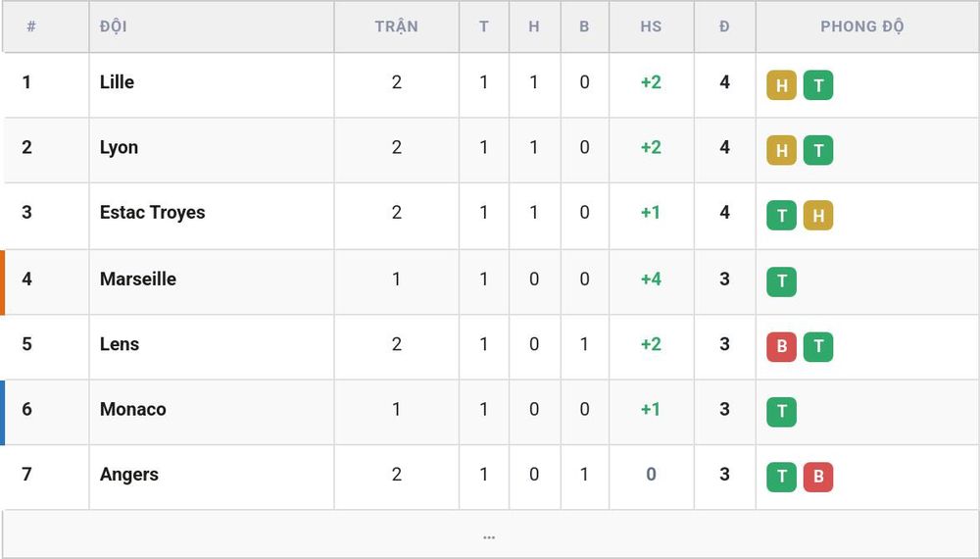This screenshot has height=559, width=980.
Task: Open the Estac Troyes team link
Action: 153,213
